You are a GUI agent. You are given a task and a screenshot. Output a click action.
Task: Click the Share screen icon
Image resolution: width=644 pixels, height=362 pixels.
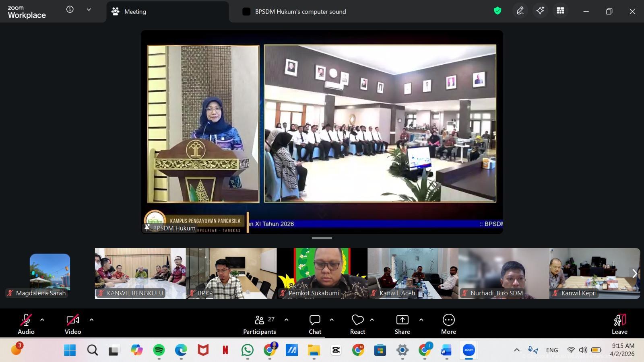pos(402,324)
